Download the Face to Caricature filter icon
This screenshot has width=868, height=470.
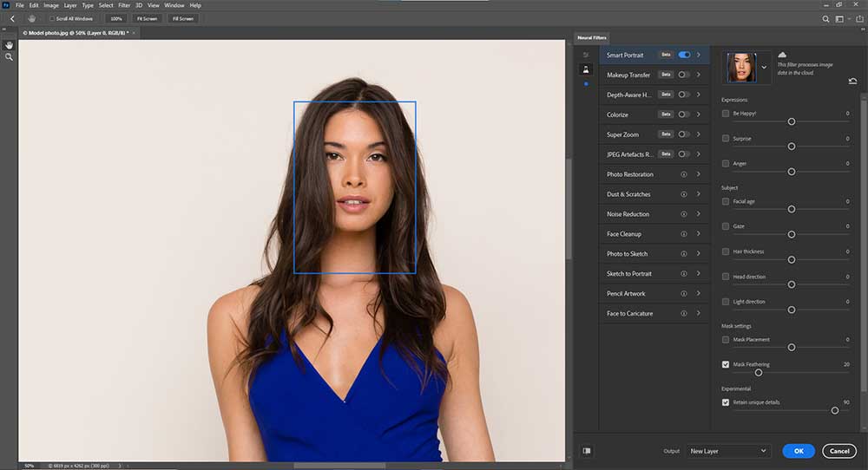684,314
